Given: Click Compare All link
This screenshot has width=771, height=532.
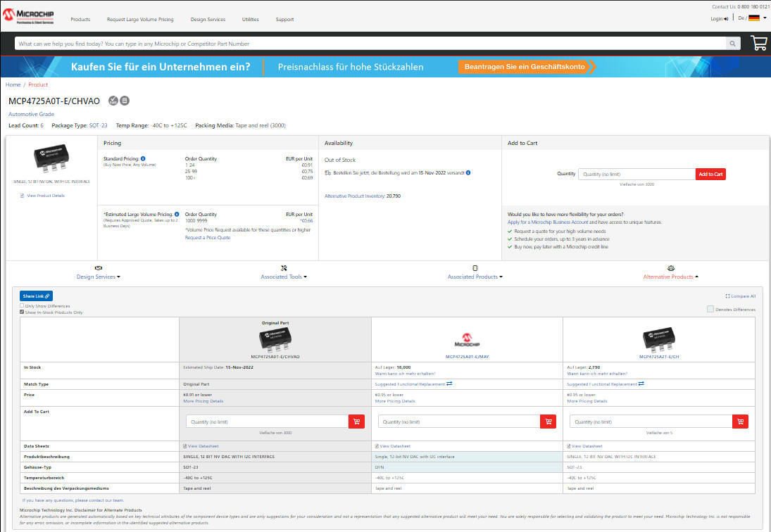Looking at the screenshot, I should click(741, 296).
